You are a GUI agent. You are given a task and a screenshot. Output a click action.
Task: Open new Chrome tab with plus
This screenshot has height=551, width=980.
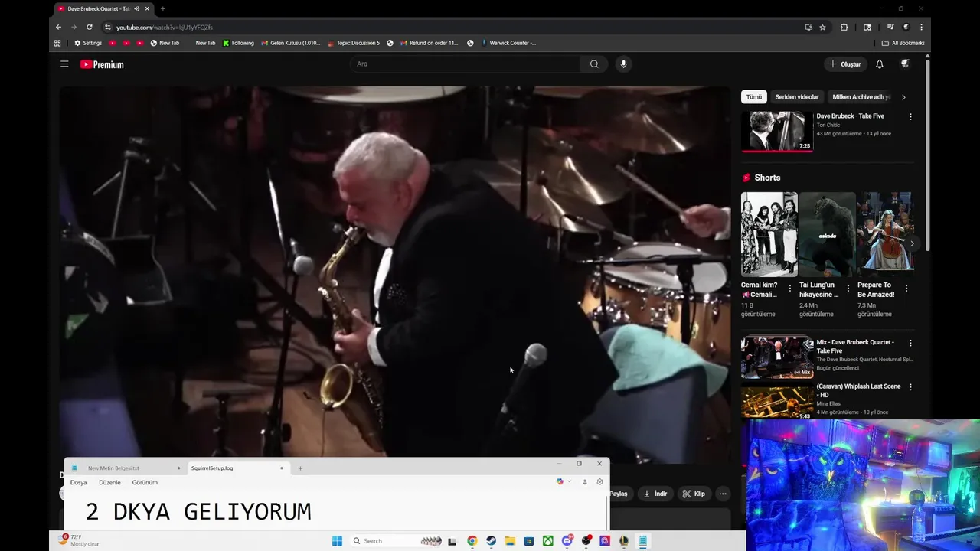point(162,8)
